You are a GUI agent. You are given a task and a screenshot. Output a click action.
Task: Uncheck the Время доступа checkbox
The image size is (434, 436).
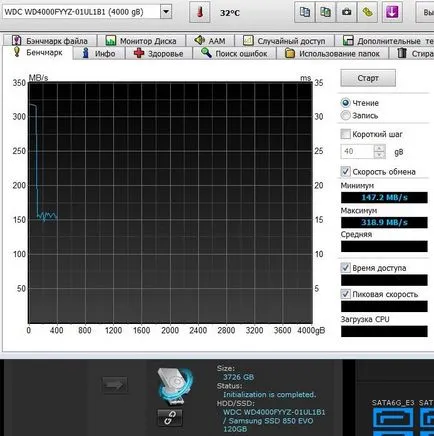click(x=345, y=268)
